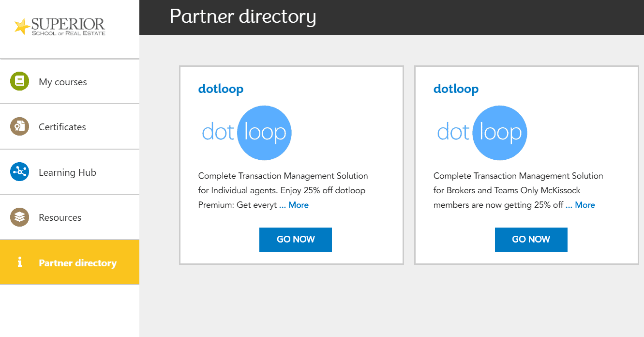Click the Certificates ribbon icon
Screen dimensions: 644x337
(x=19, y=127)
